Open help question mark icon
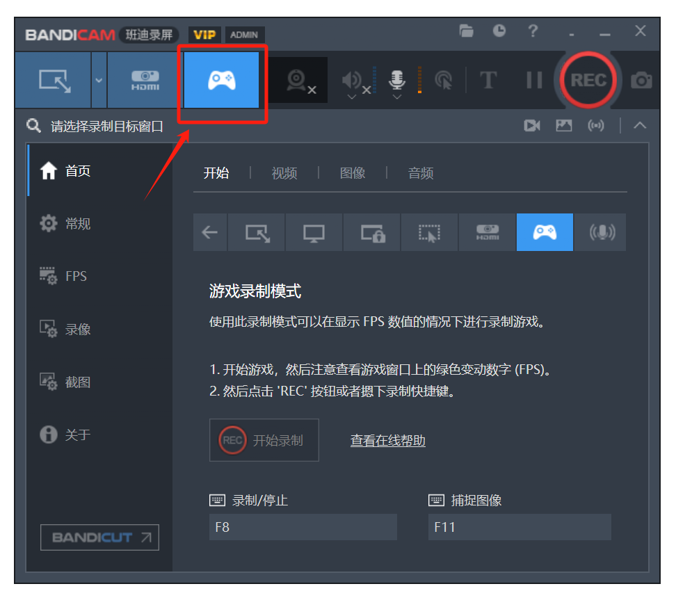 coord(533,31)
